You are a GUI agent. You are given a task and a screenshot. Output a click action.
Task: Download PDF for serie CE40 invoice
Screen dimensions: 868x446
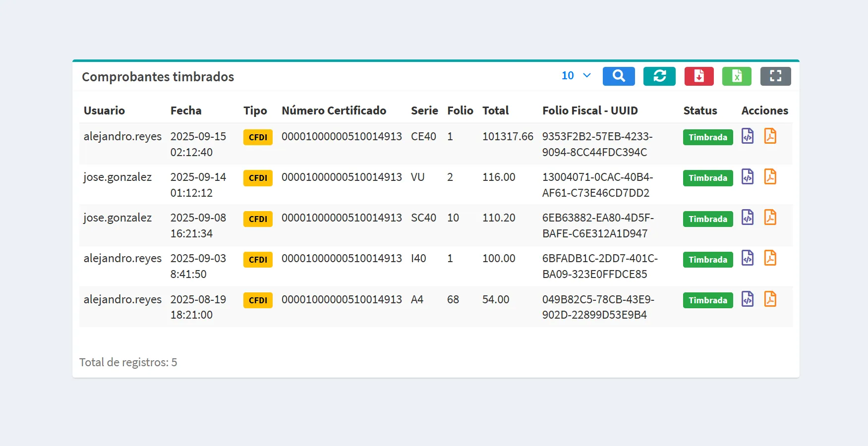[770, 136]
